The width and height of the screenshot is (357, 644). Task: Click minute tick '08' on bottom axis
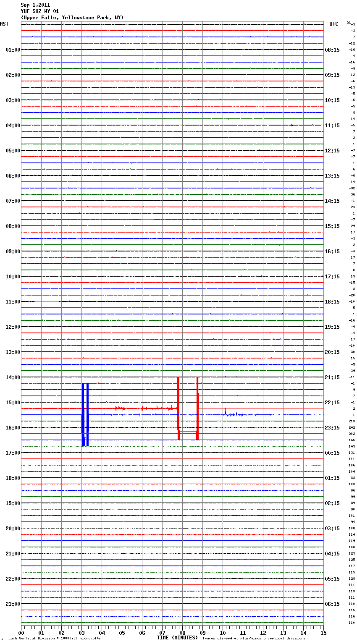[182, 633]
